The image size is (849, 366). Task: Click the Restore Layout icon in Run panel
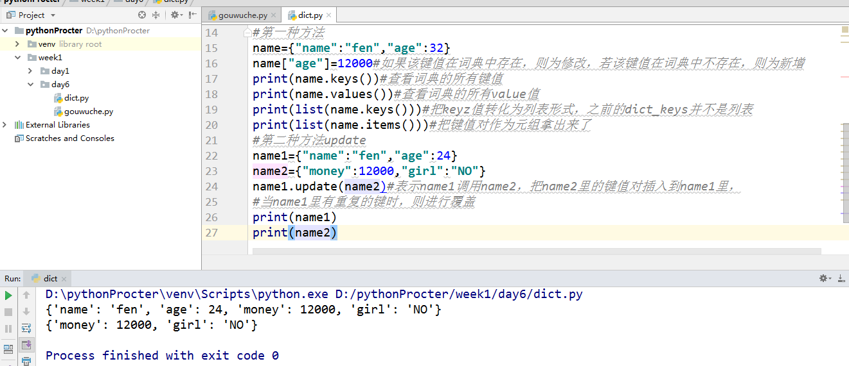pyautogui.click(x=8, y=348)
